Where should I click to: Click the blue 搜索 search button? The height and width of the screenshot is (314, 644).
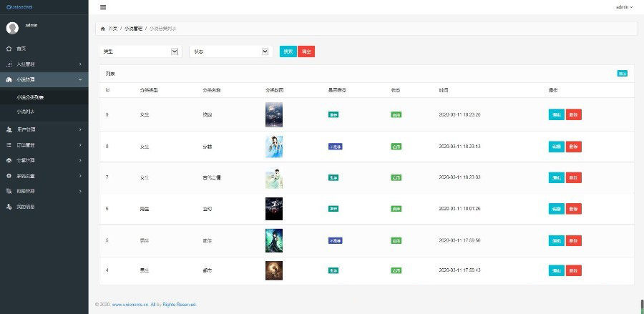288,51
